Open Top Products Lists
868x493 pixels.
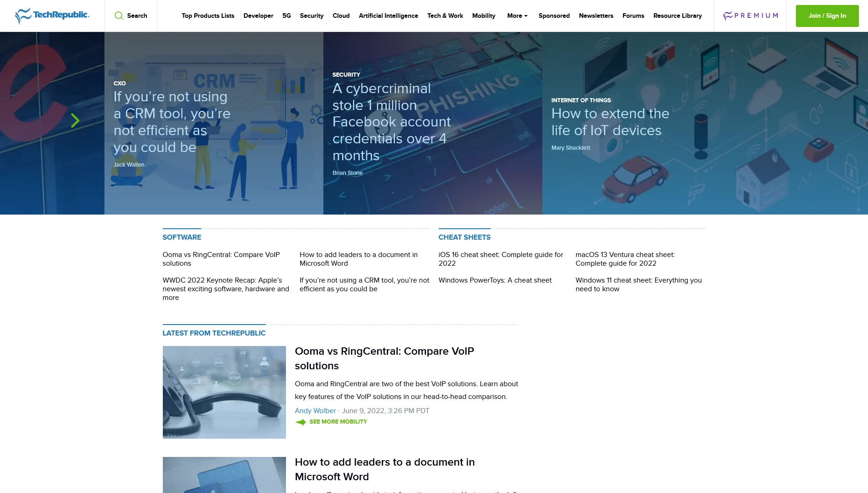(x=208, y=15)
